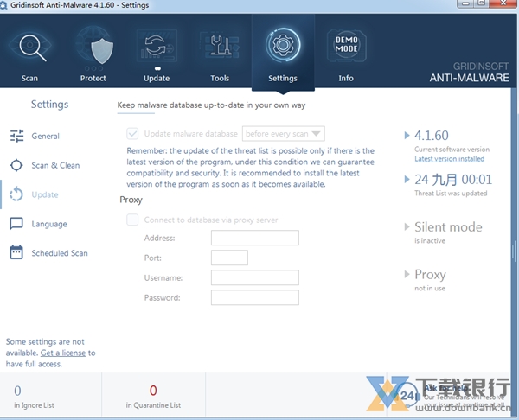Click the proxy Address input field

coord(255,238)
